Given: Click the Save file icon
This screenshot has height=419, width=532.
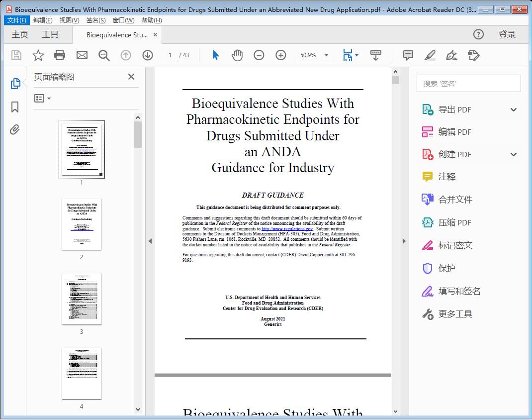Looking at the screenshot, I should pyautogui.click(x=15, y=55).
